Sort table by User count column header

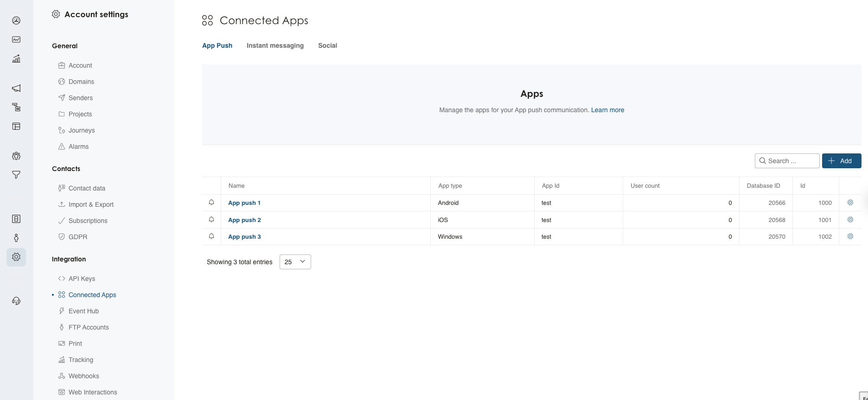click(645, 186)
